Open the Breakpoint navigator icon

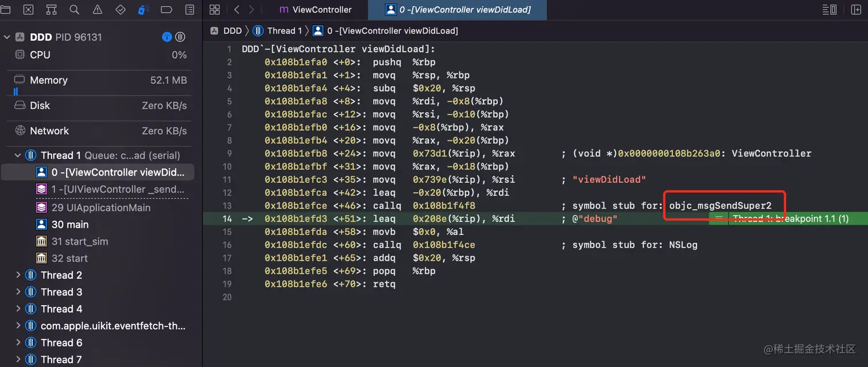(x=165, y=9)
